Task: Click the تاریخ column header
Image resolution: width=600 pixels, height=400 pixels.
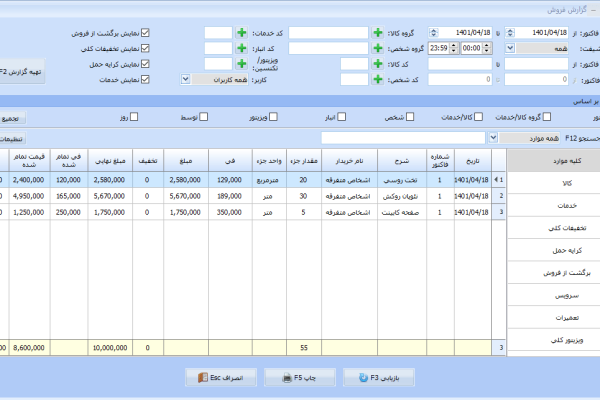Action: [473, 161]
